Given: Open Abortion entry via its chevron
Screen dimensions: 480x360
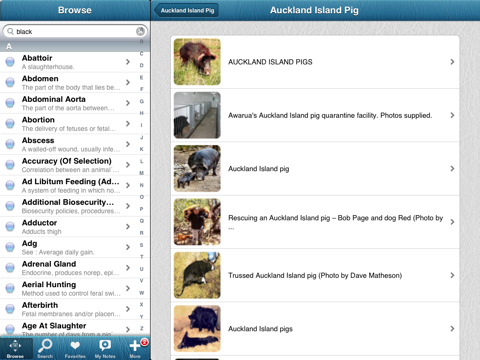Looking at the screenshot, I should 128,124.
